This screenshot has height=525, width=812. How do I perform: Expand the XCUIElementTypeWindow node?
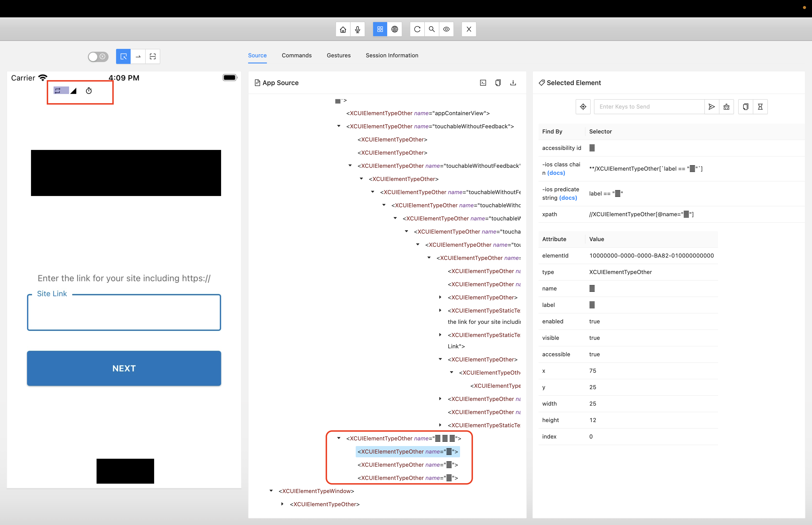point(271,490)
